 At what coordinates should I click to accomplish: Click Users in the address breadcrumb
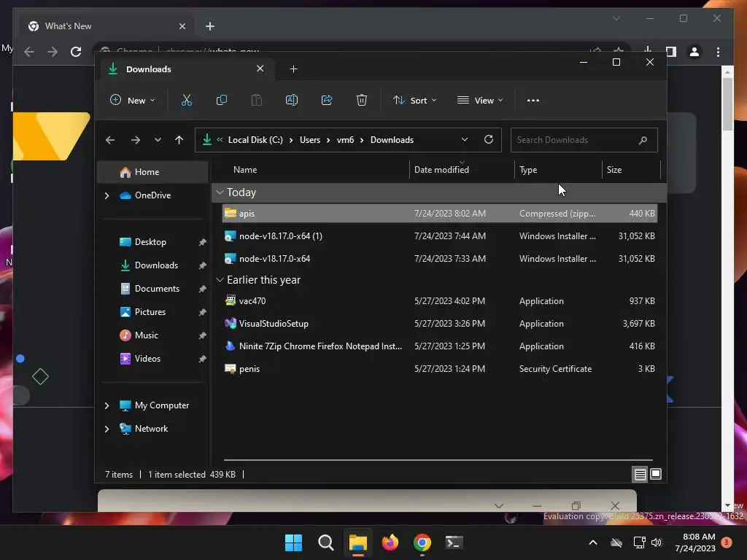(x=309, y=140)
